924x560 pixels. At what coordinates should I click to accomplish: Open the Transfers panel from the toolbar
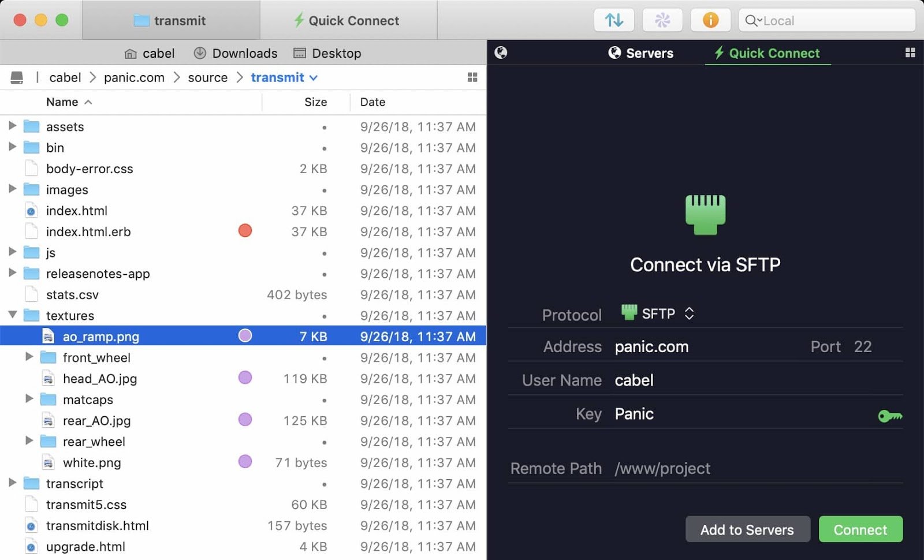tap(614, 20)
